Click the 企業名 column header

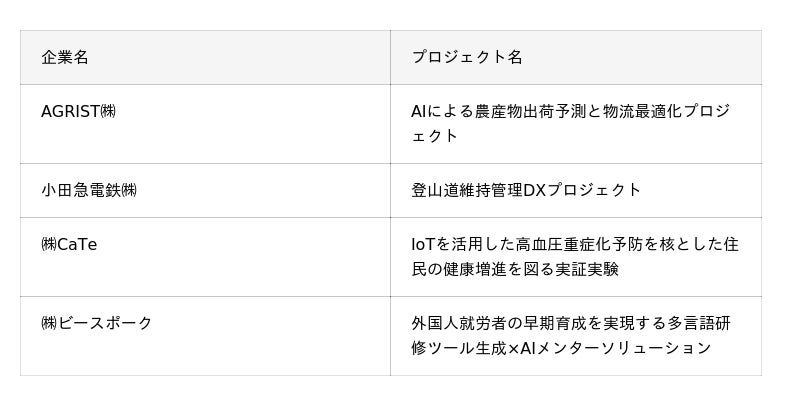click(x=205, y=57)
